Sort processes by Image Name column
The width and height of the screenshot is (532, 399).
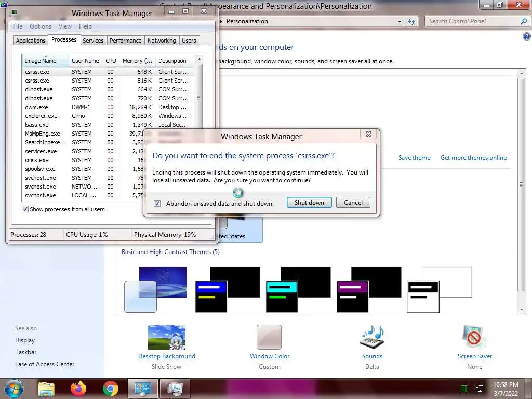point(45,61)
